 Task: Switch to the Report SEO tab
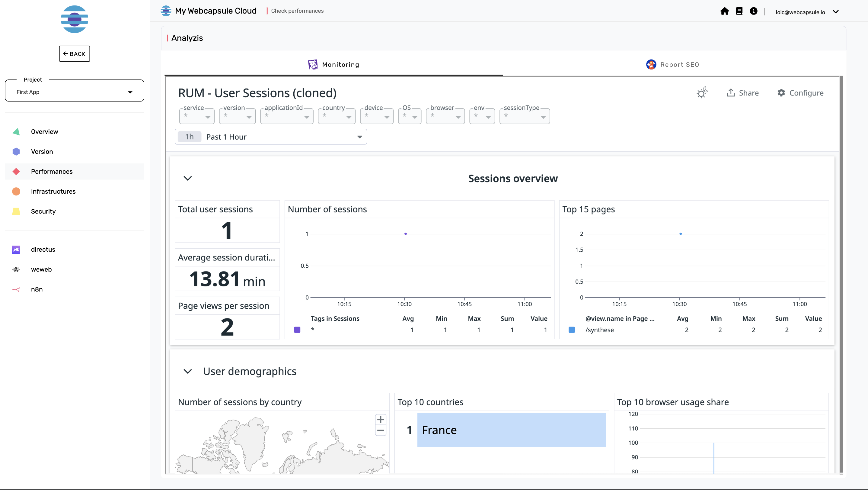coord(672,64)
